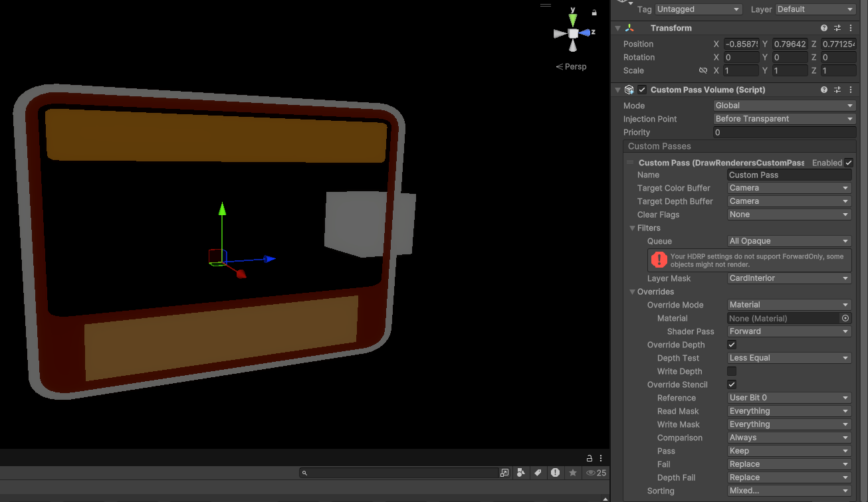This screenshot has height=502, width=868.
Task: Collapse the Filters section
Action: [632, 228]
